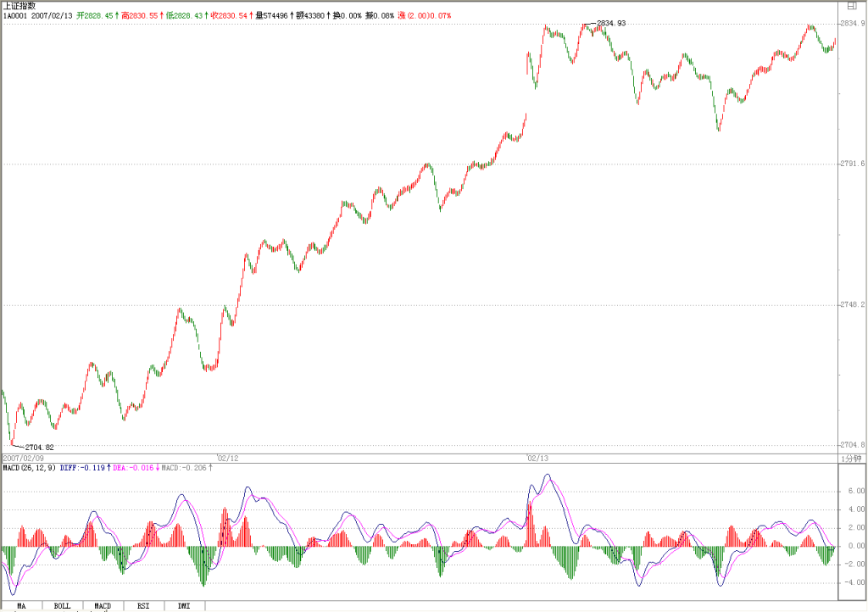
Task: Click the -2.00 MACD axis label
Action: click(854, 564)
